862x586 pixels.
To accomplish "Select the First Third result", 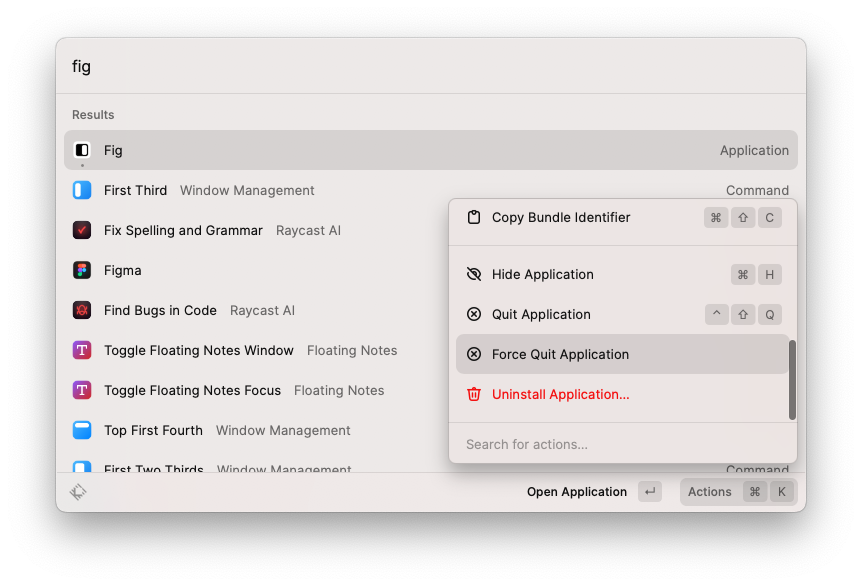I will 431,190.
